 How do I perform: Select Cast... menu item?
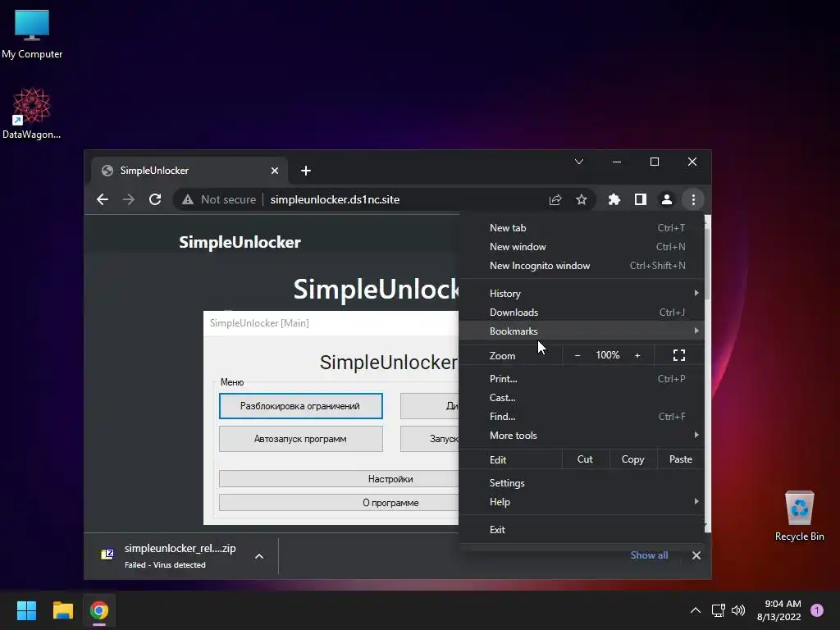[582, 398]
